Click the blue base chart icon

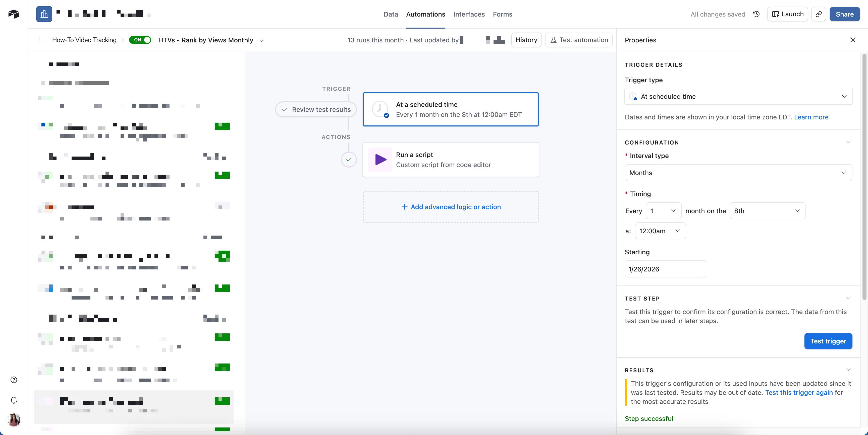click(x=44, y=14)
